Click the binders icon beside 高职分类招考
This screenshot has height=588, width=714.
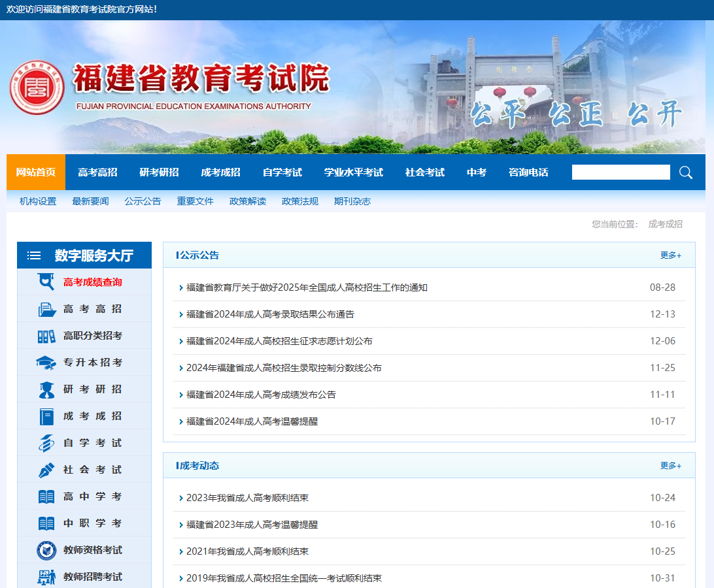(46, 336)
